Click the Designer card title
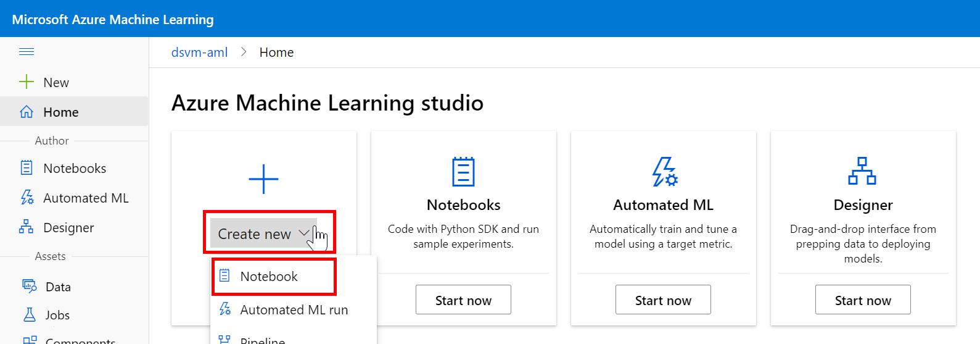 [863, 204]
